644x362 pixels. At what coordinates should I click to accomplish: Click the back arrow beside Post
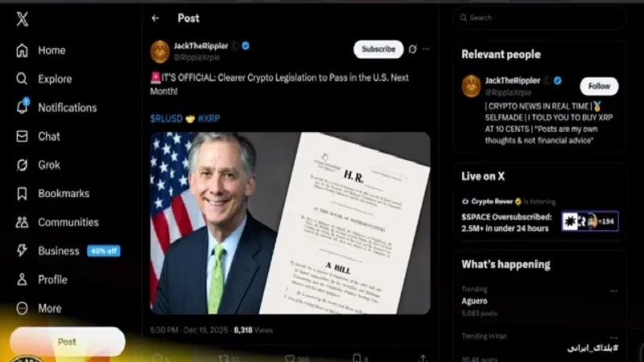pos(155,18)
